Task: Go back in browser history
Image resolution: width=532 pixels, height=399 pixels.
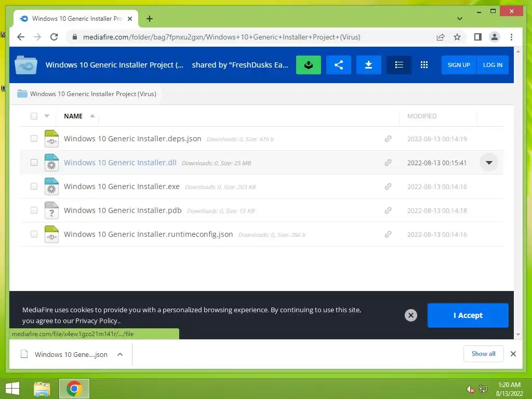Action: click(21, 37)
